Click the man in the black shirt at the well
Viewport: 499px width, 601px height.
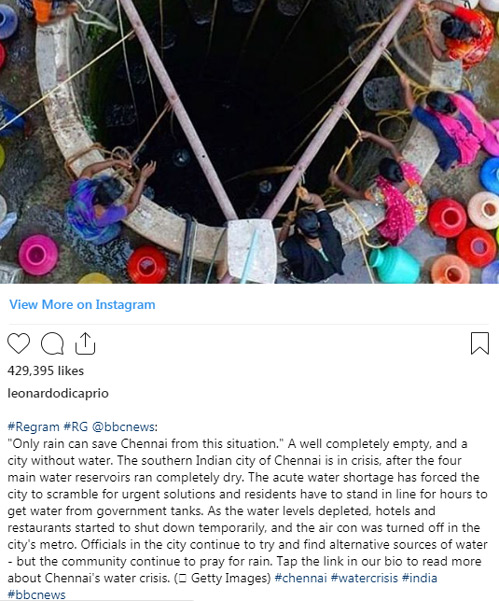[x=312, y=240]
